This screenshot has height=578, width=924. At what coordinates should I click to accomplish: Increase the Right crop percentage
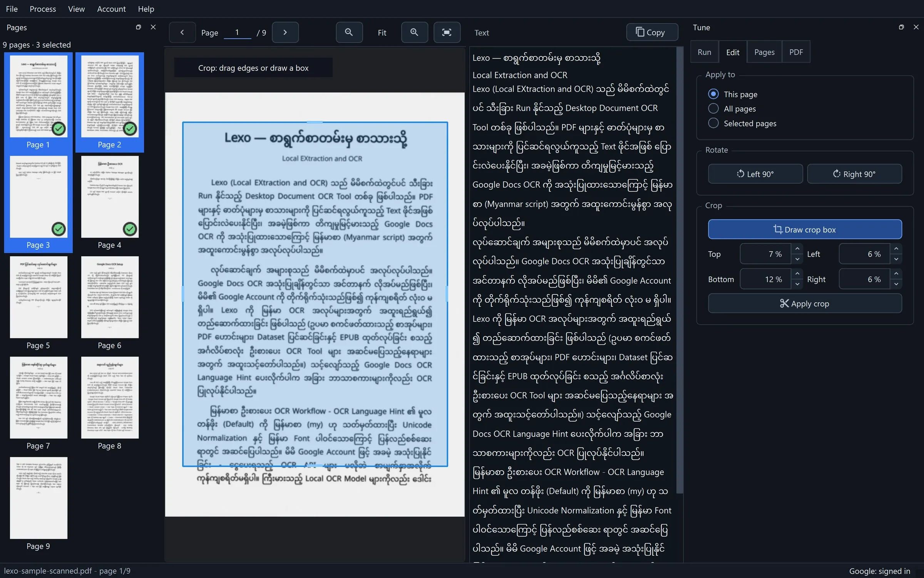(x=896, y=274)
